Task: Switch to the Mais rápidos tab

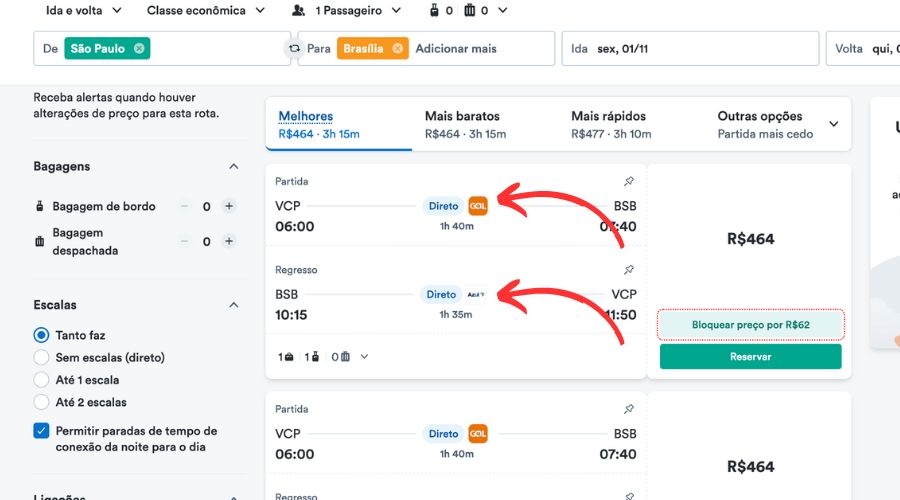Action: coord(631,125)
